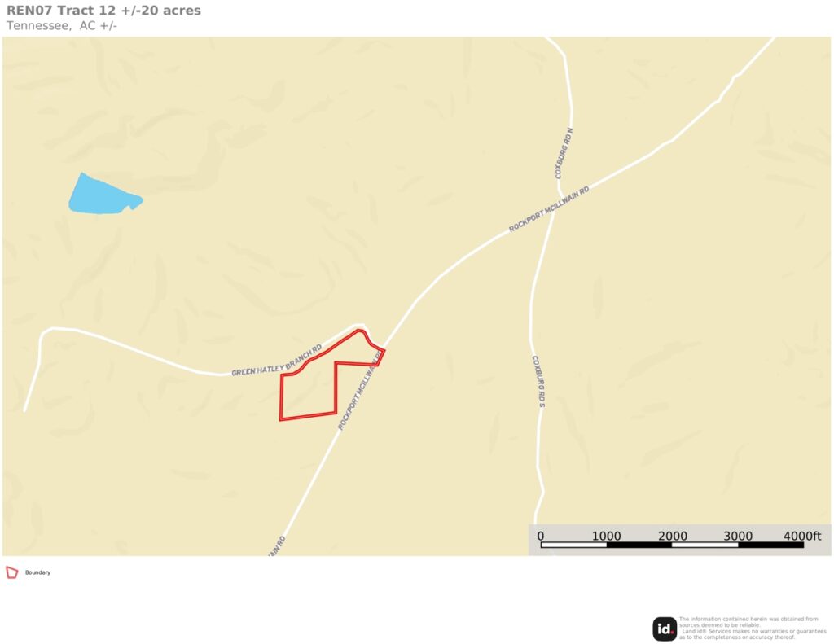Click the Coxburg and Rockport McIllwain road intersection
The image size is (834, 644).
[x=554, y=209]
